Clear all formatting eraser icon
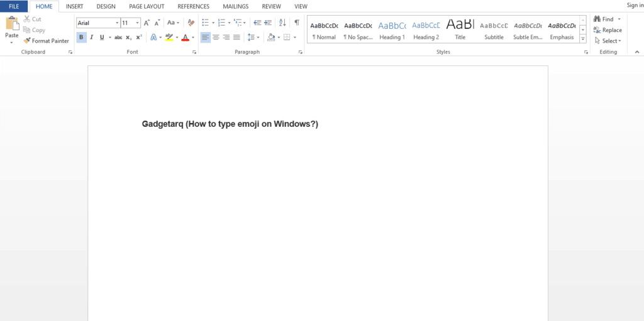Viewport: 644px width, 321px height. pos(191,23)
